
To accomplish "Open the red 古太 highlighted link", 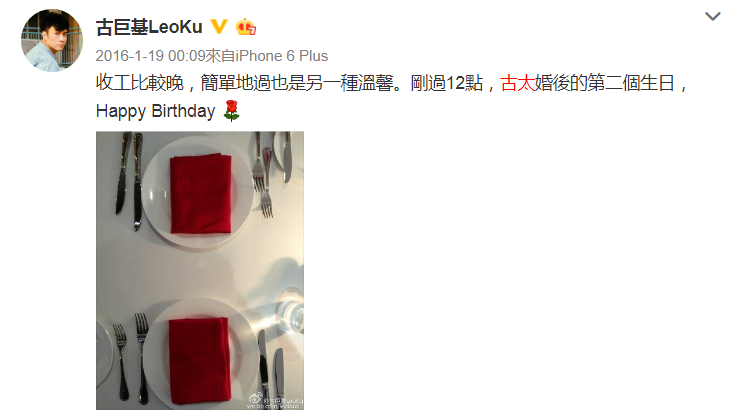I will pyautogui.click(x=517, y=84).
